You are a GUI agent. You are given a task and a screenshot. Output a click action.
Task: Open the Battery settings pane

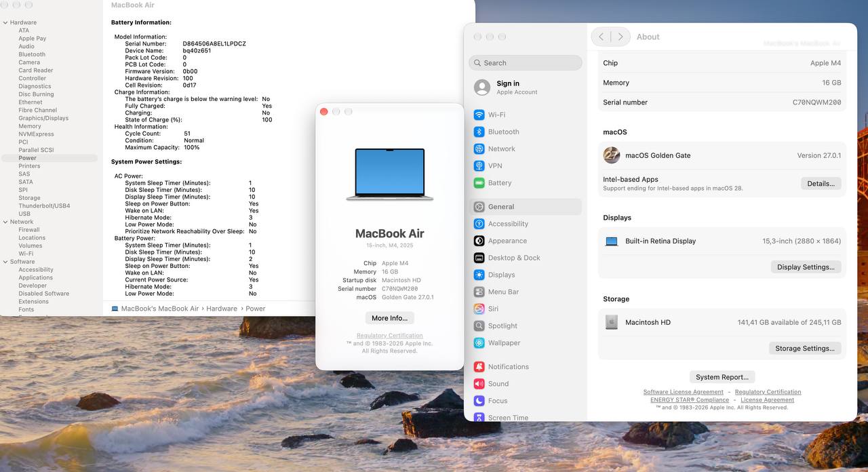point(526,182)
